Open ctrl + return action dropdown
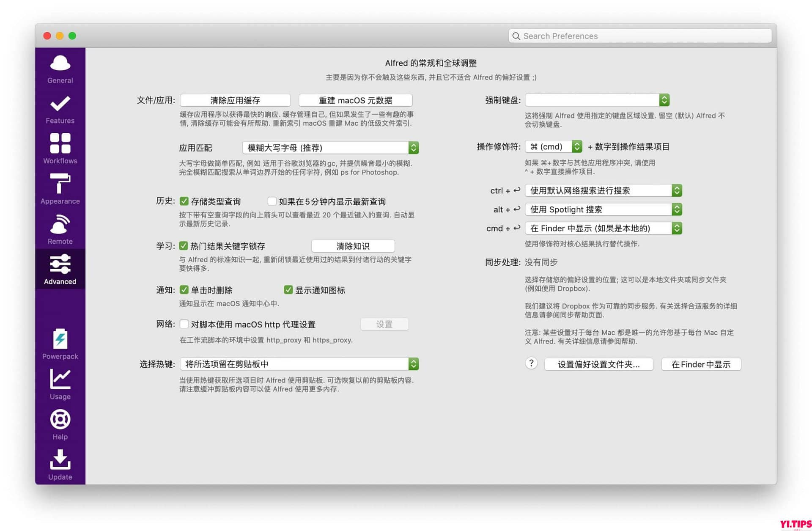 (x=604, y=190)
